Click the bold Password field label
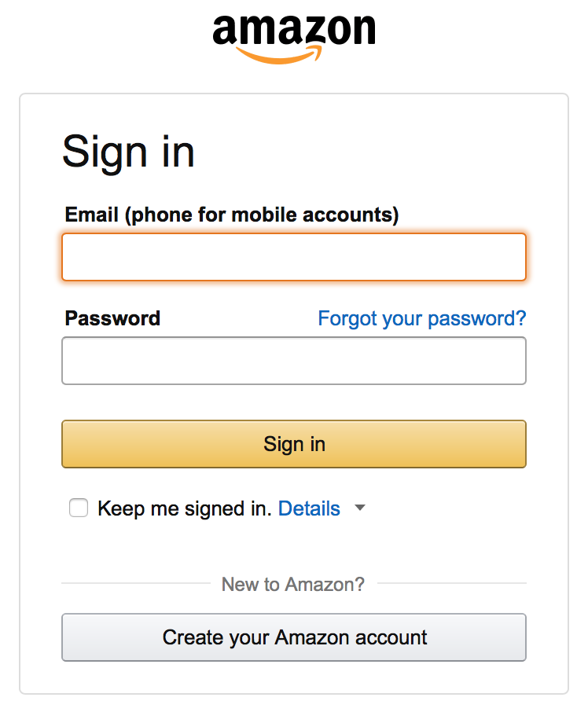Viewport: 588px width, 712px height. pos(112,318)
